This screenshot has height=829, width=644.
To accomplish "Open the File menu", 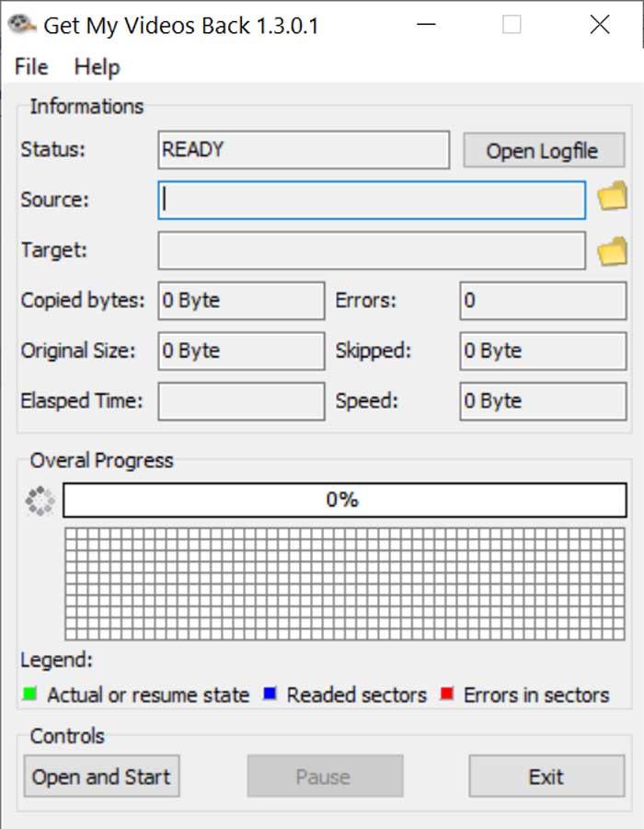I will pos(31,67).
